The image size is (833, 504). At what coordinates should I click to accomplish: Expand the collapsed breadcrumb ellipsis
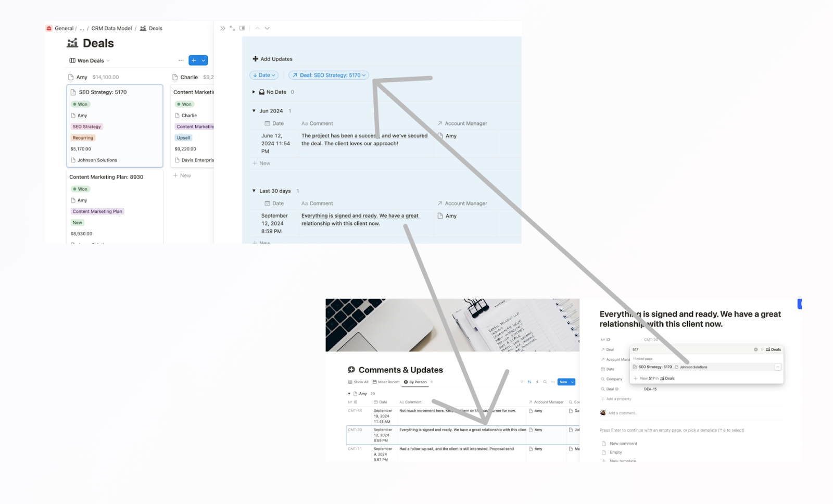[82, 28]
